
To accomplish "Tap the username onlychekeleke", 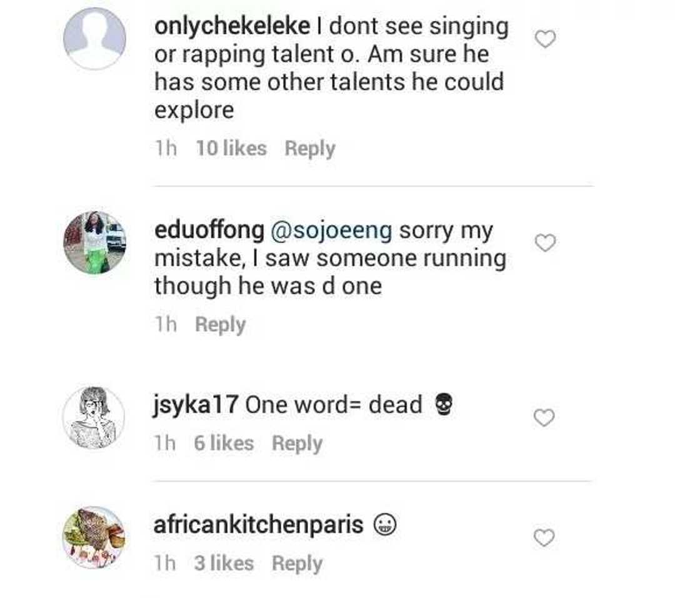I will click(231, 26).
